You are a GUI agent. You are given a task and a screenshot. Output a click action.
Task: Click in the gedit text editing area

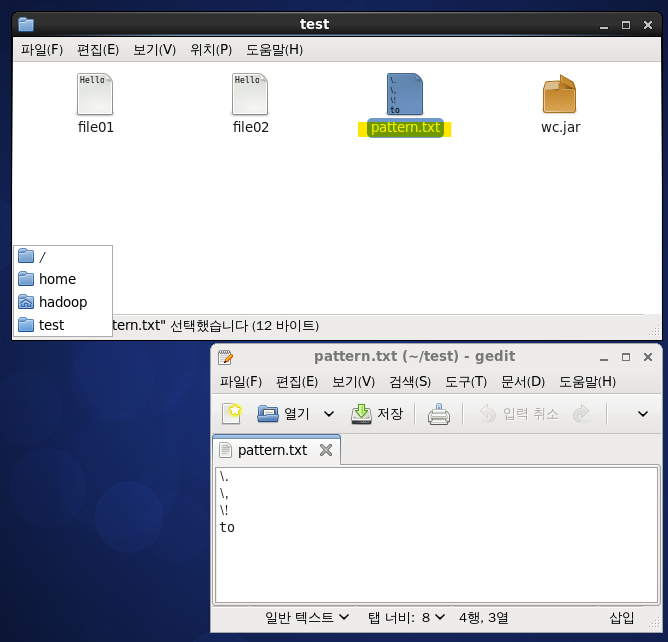(x=437, y=535)
